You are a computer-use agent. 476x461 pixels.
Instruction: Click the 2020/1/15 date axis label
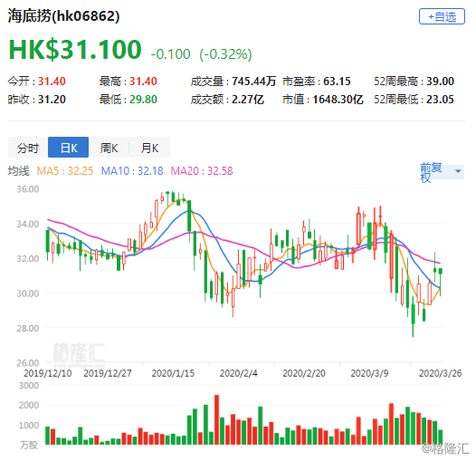click(173, 373)
